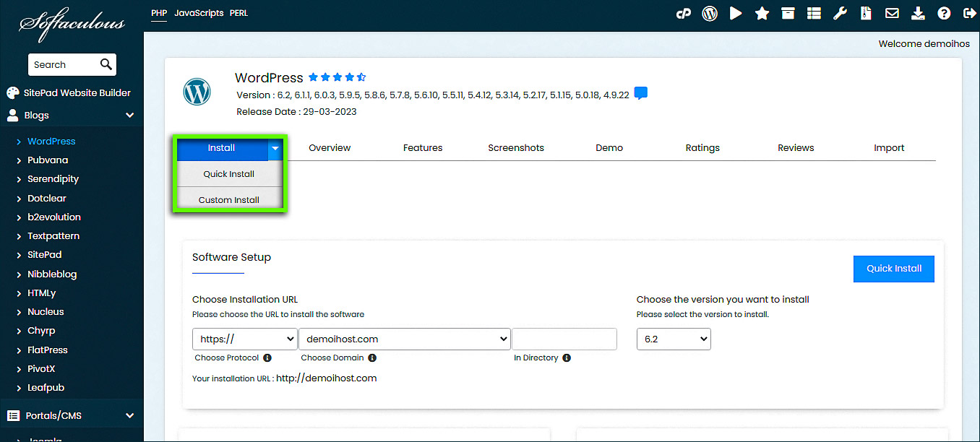Click the download icon in top bar
This screenshot has height=442, width=980.
(x=918, y=13)
